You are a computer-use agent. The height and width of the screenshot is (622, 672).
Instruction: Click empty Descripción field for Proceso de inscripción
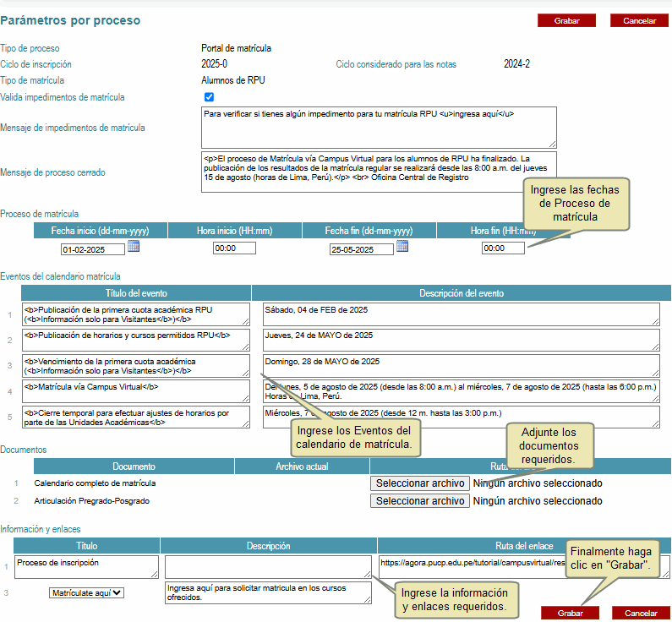pos(268,567)
